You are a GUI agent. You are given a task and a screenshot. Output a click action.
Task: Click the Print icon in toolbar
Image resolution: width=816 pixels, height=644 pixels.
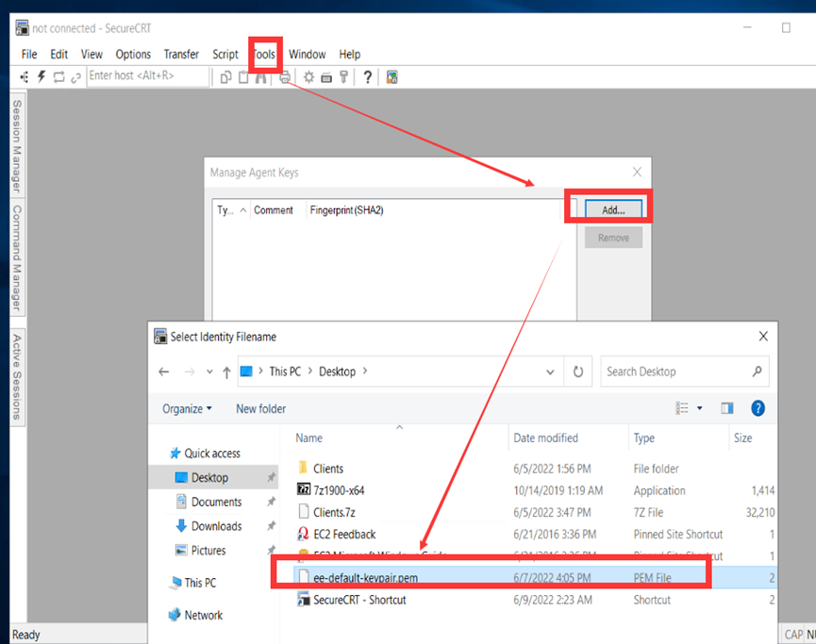tap(285, 77)
